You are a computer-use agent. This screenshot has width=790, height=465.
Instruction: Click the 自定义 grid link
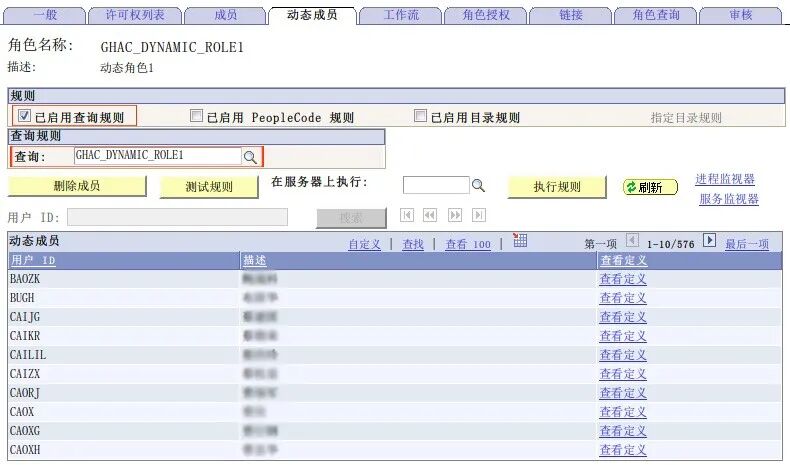364,244
